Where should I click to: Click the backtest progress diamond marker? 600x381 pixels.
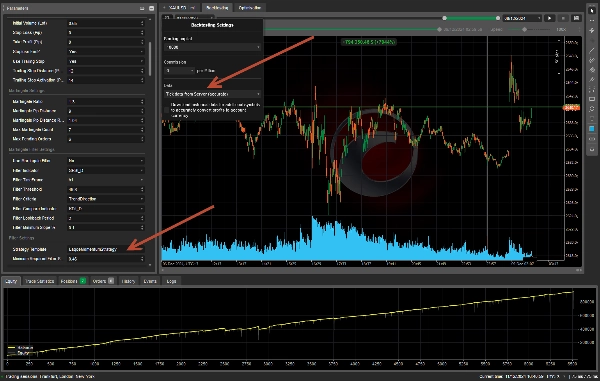(439, 29)
